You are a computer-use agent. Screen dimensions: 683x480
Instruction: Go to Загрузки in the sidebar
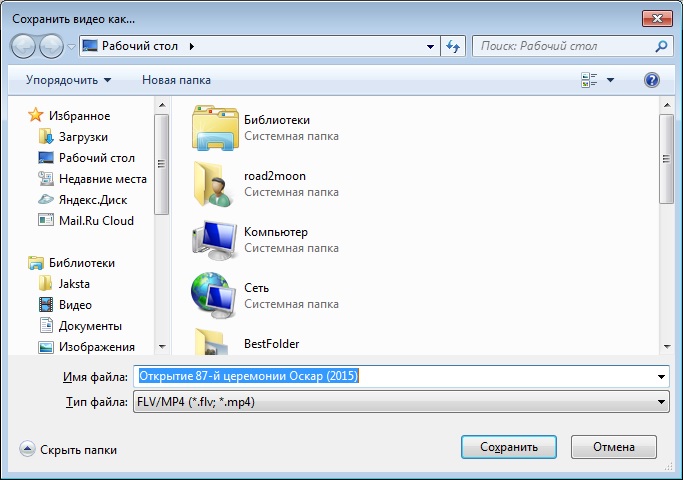click(x=83, y=136)
